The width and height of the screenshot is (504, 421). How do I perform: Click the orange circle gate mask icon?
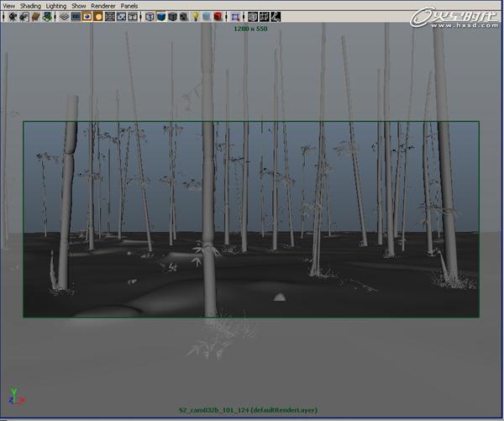pyautogui.click(x=98, y=16)
